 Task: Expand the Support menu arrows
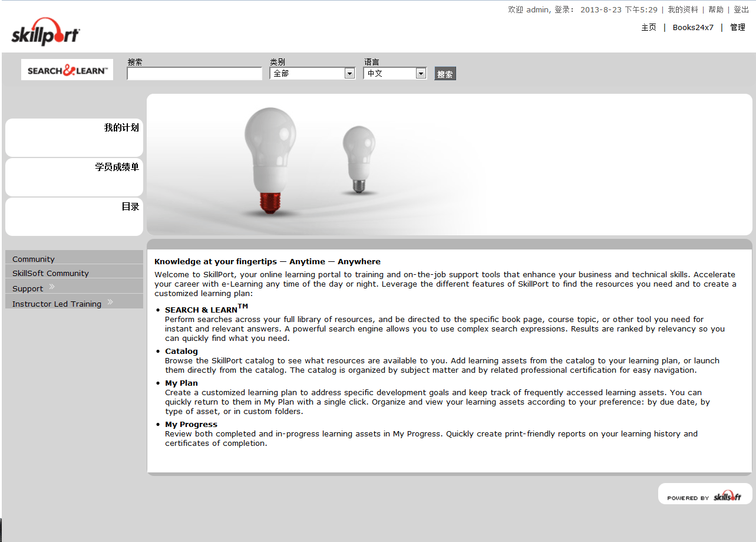pyautogui.click(x=52, y=287)
